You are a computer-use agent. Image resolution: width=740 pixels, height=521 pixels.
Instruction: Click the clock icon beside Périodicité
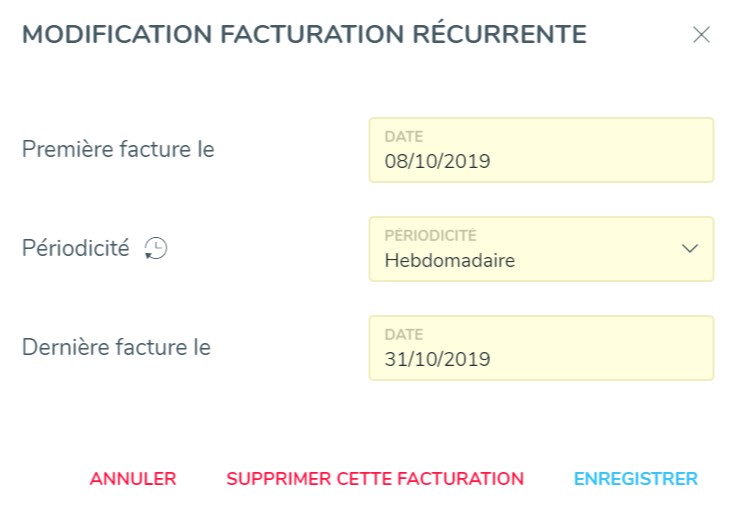point(156,248)
